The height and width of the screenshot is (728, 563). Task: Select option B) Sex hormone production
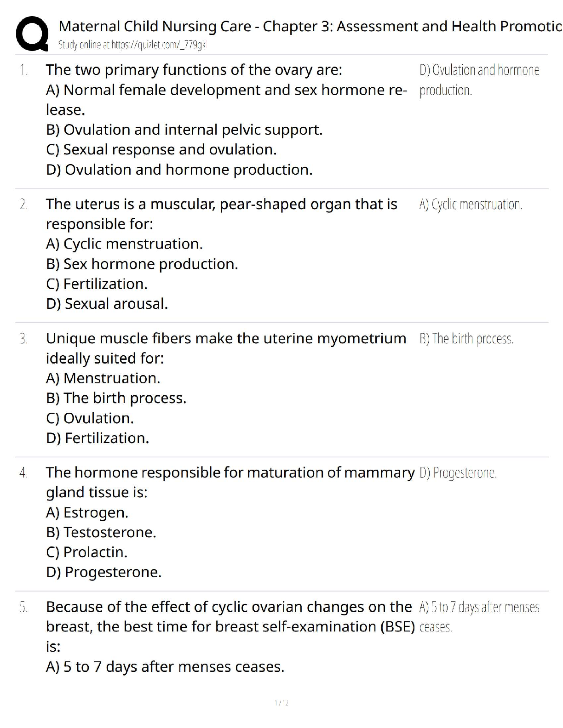tap(142, 264)
